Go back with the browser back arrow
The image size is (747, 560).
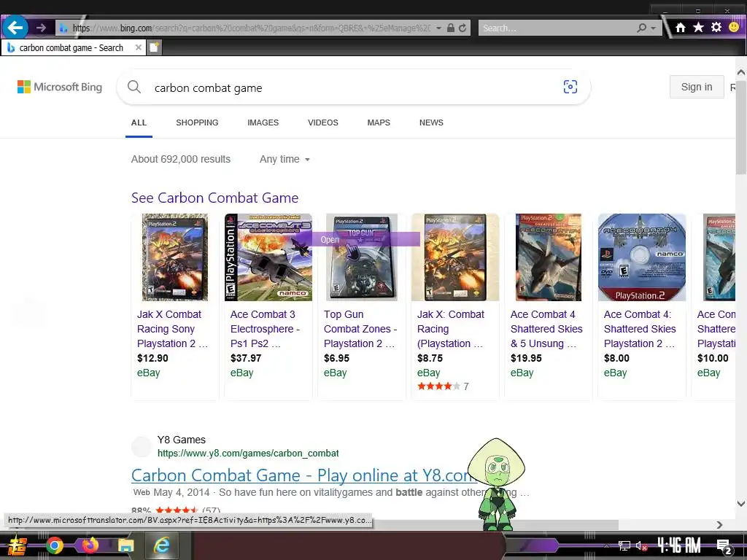click(x=15, y=28)
